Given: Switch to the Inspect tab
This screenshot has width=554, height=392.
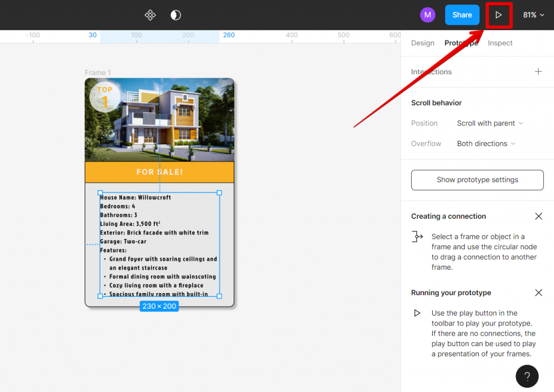Looking at the screenshot, I should tap(499, 43).
